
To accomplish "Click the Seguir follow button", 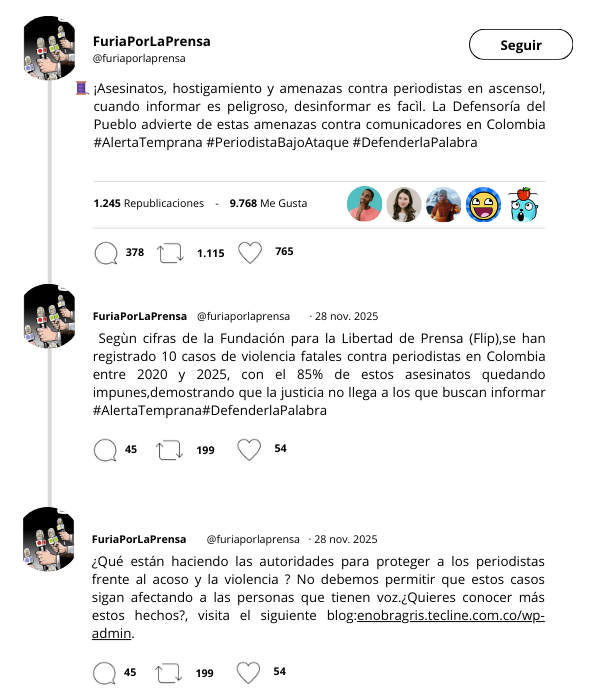I will [x=521, y=45].
